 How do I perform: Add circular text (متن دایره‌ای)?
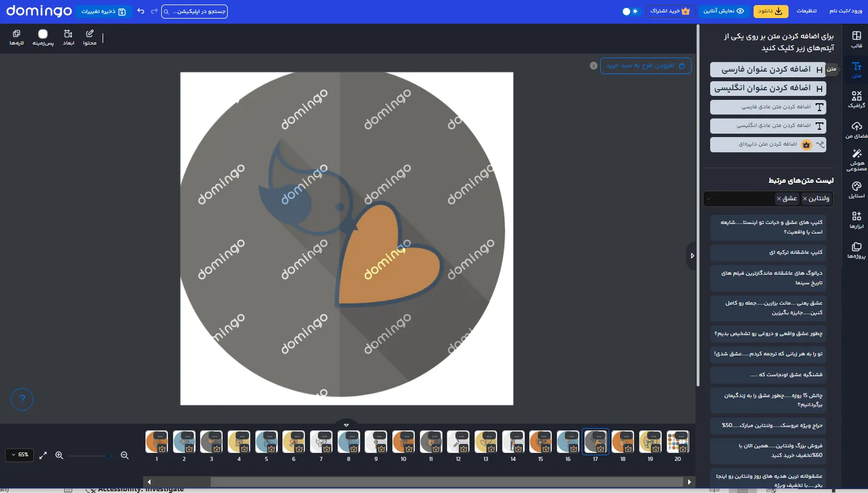[x=768, y=144]
